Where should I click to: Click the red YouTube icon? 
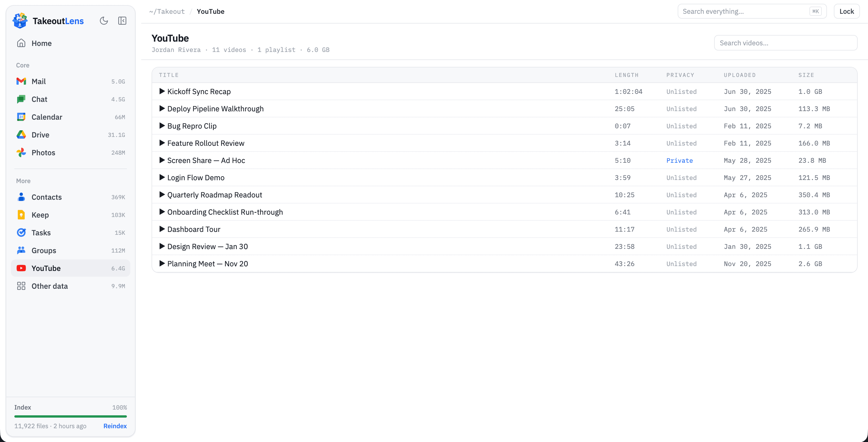21,268
